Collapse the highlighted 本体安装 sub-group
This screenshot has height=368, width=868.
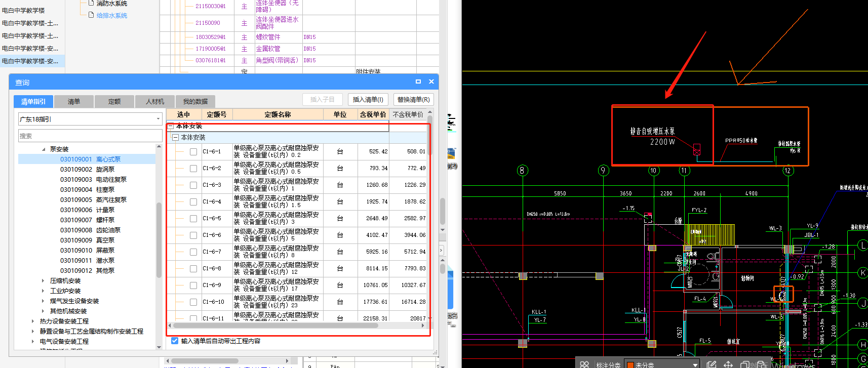point(176,137)
